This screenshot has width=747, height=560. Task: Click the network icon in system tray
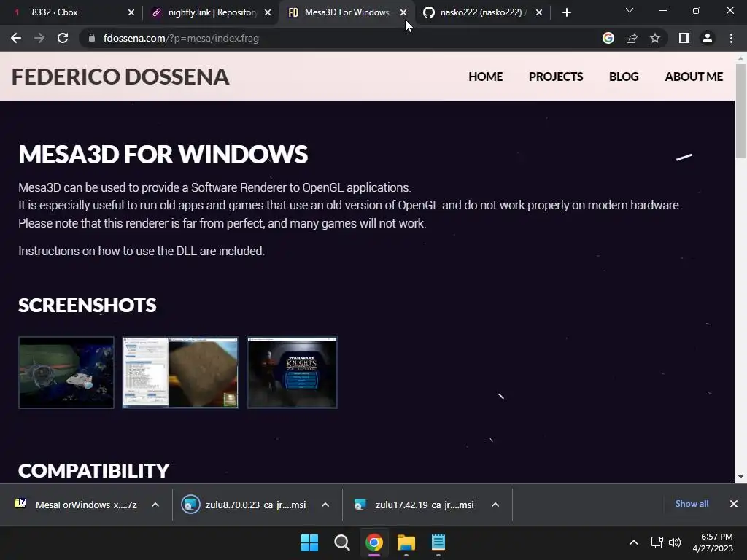(657, 542)
